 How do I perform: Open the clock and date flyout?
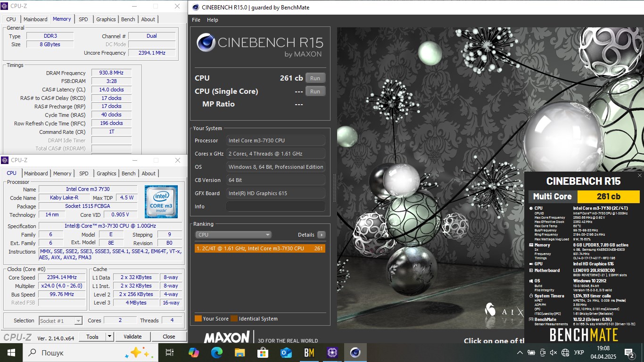tap(603, 353)
